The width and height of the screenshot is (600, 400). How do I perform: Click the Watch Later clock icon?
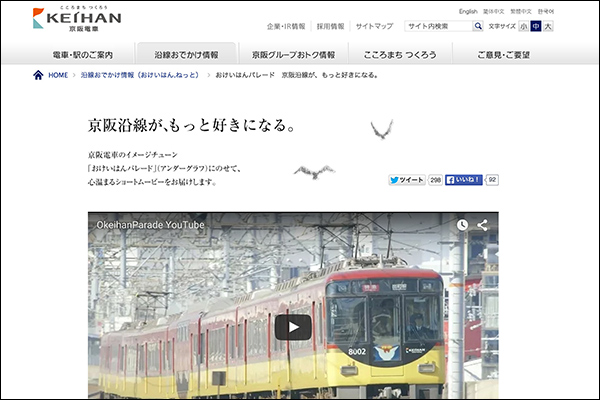tap(462, 225)
